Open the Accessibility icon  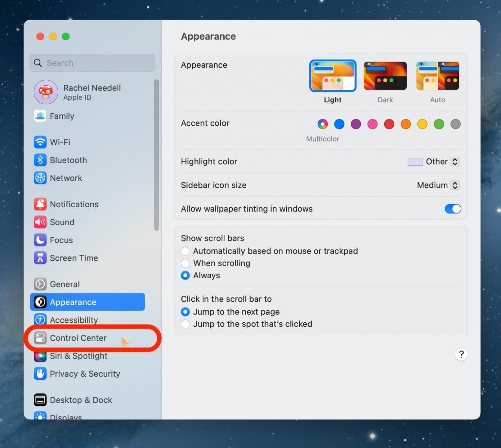tap(40, 320)
